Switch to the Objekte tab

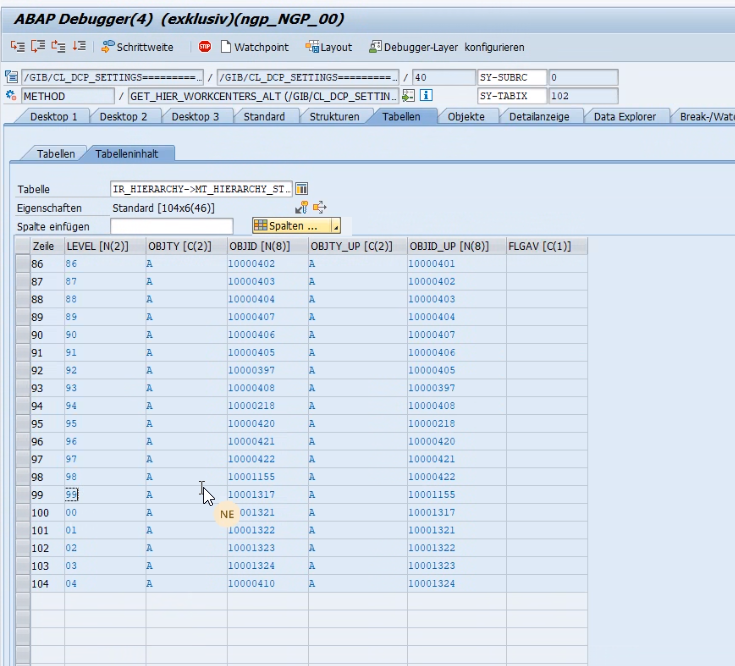click(466, 117)
